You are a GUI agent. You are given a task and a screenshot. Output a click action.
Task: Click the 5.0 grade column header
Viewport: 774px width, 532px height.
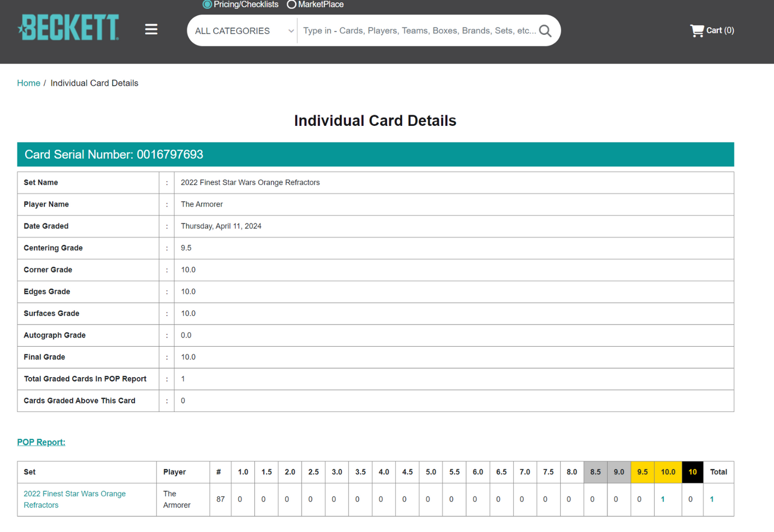[431, 472]
